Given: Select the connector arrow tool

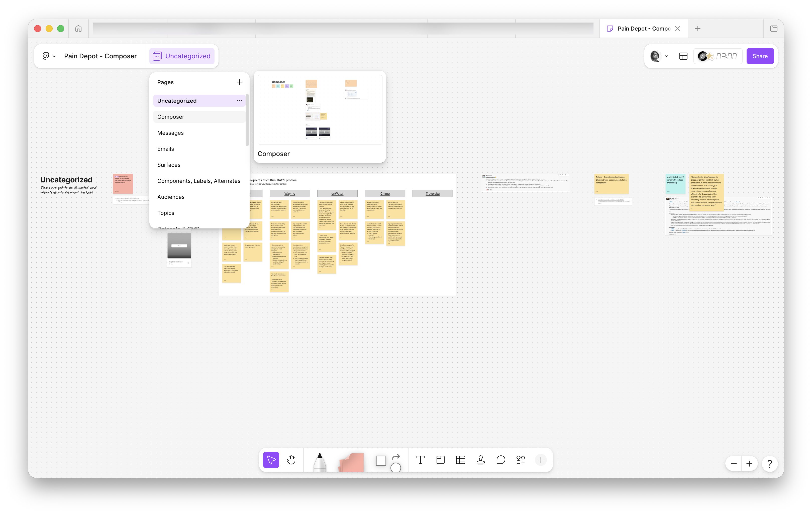Looking at the screenshot, I should click(396, 457).
